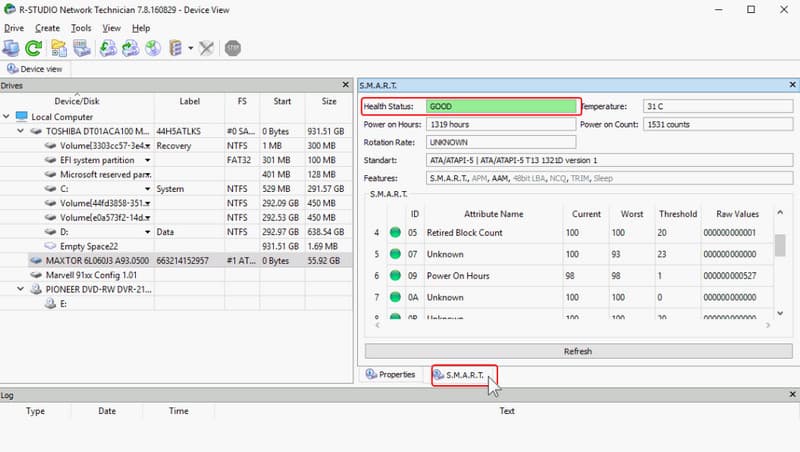Click Power on Count field 1531 counts
This screenshot has width=800, height=452.
pos(718,124)
